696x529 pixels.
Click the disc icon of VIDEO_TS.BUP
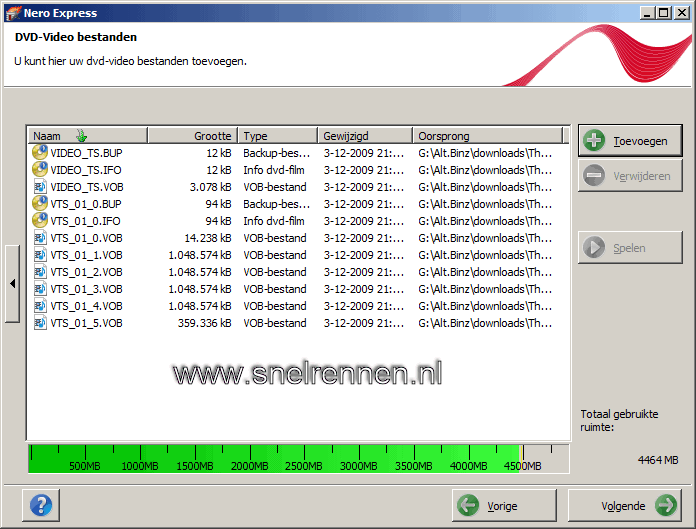point(40,152)
